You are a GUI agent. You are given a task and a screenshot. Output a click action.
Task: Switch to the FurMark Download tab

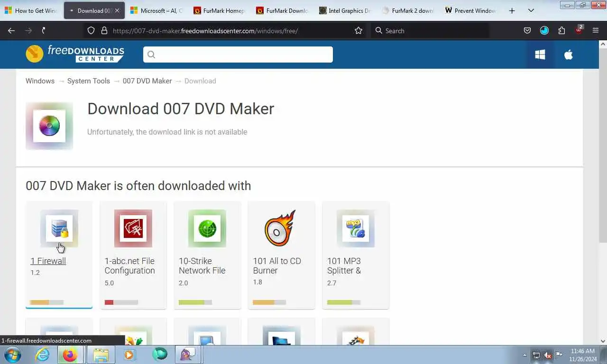(x=282, y=10)
